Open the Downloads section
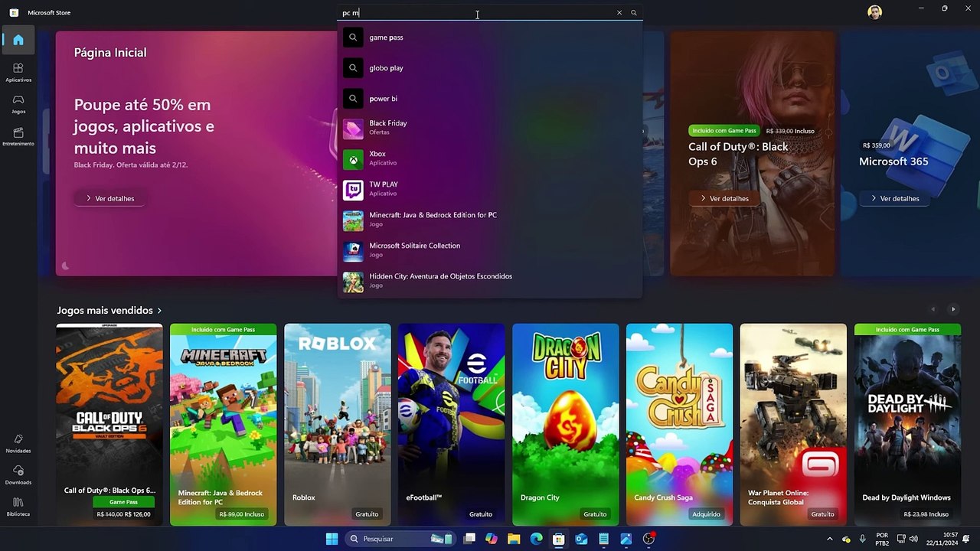 (18, 475)
